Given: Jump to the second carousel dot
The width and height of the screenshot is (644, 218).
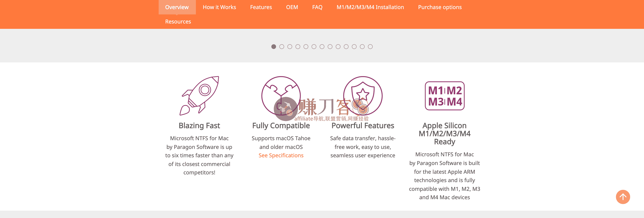Looking at the screenshot, I should click(x=282, y=46).
